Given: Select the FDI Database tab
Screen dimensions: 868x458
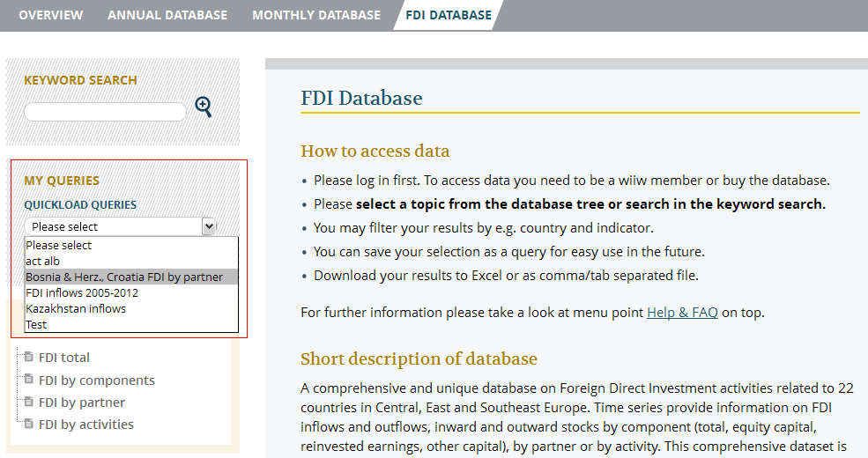Looking at the screenshot, I should tap(448, 15).
